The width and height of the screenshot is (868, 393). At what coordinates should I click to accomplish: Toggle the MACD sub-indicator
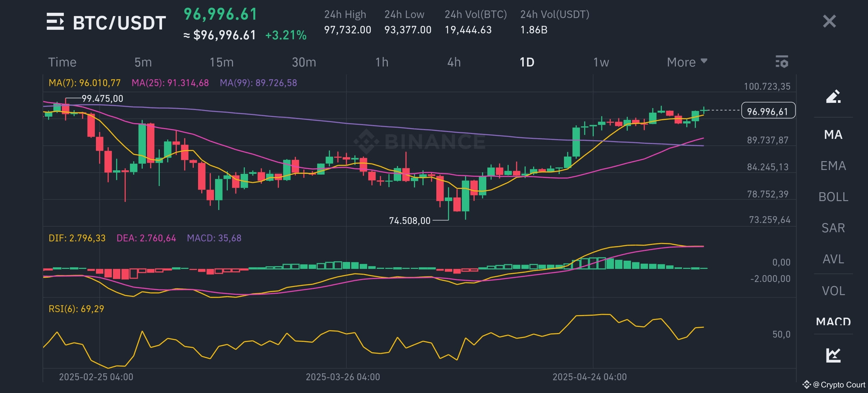coord(833,321)
